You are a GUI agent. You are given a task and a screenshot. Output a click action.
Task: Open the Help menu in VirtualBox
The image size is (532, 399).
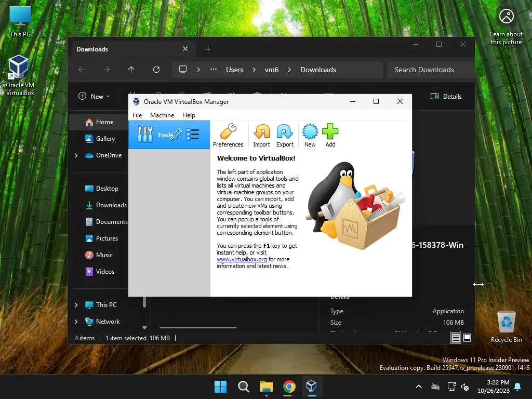[189, 115]
